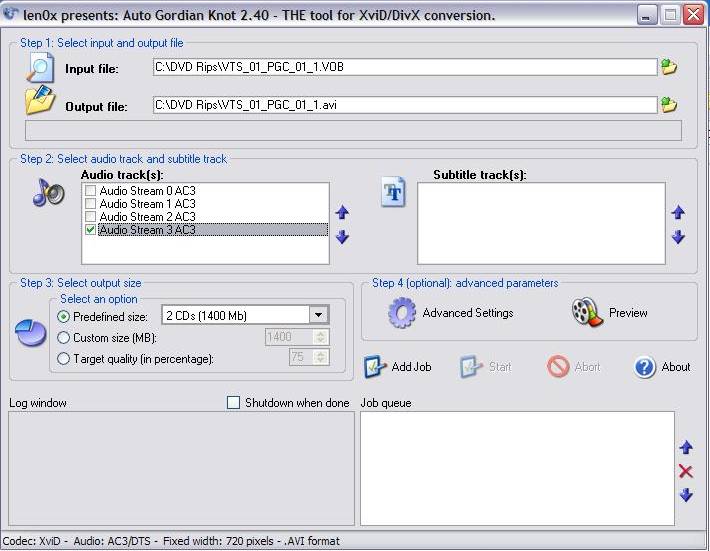710x551 pixels.
Task: Uncheck Audio Stream 3 AC3
Action: point(91,230)
